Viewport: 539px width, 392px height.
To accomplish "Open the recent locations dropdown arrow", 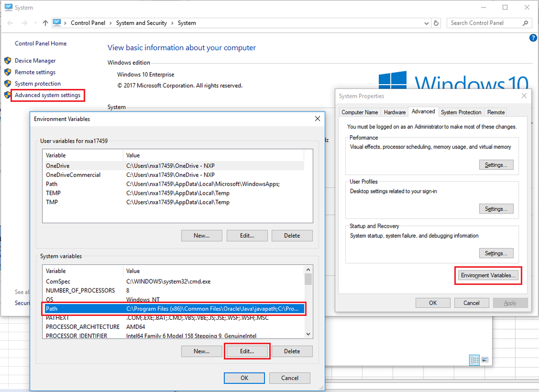I will pos(36,23).
